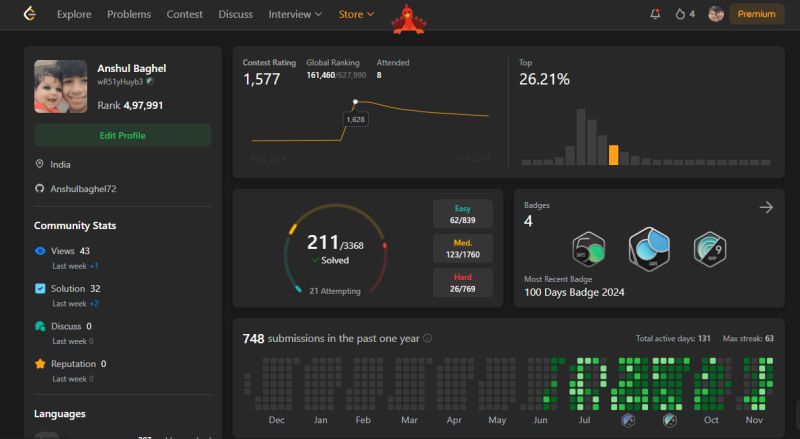800x439 pixels.
Task: Select the Hard 26/769 difficulty box
Action: (x=463, y=283)
